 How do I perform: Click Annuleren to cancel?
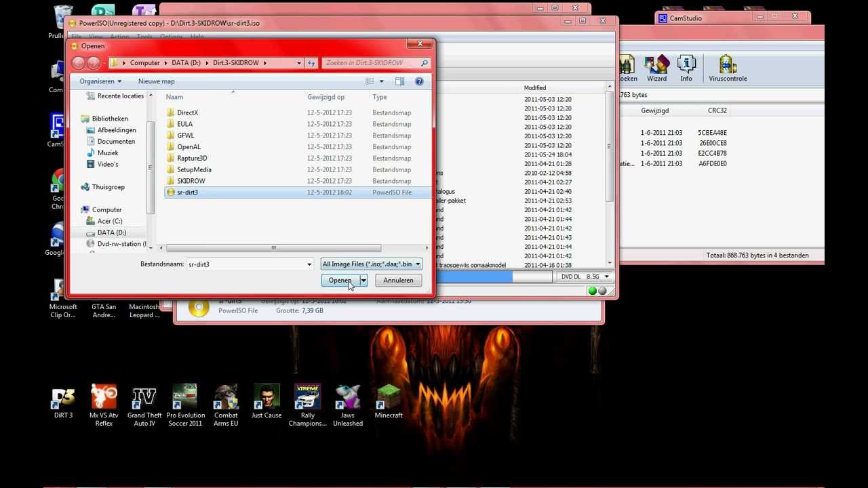[x=398, y=281]
